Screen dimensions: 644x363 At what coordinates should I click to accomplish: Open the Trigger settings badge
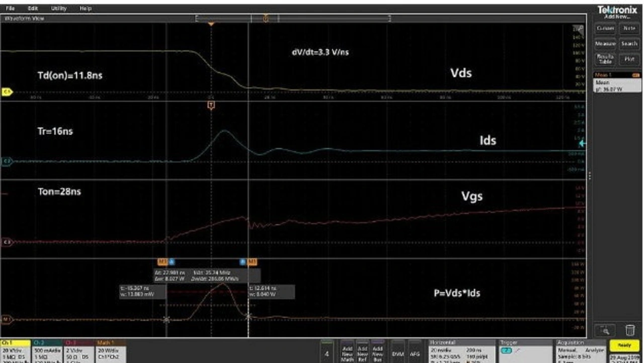524,351
